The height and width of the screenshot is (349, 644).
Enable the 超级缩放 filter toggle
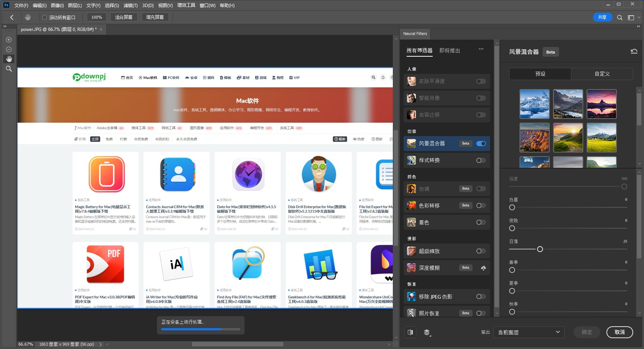click(481, 251)
